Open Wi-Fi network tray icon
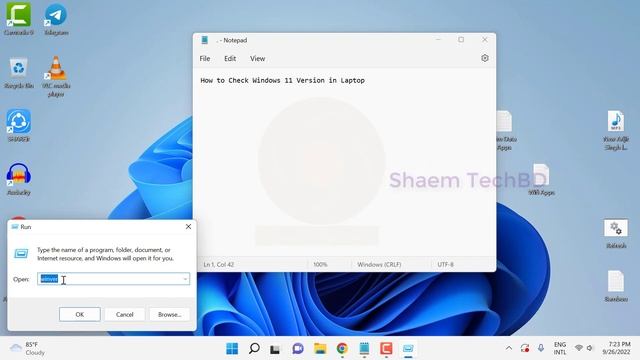 coord(578,348)
